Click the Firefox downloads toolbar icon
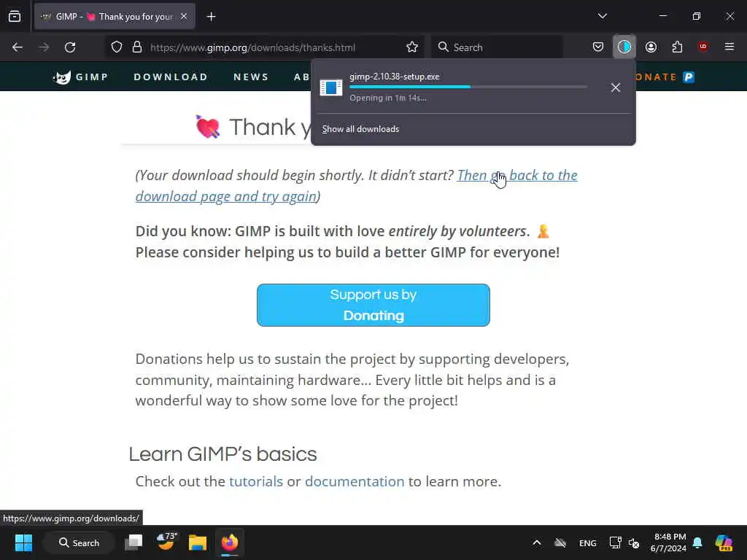This screenshot has width=747, height=560. [x=624, y=47]
